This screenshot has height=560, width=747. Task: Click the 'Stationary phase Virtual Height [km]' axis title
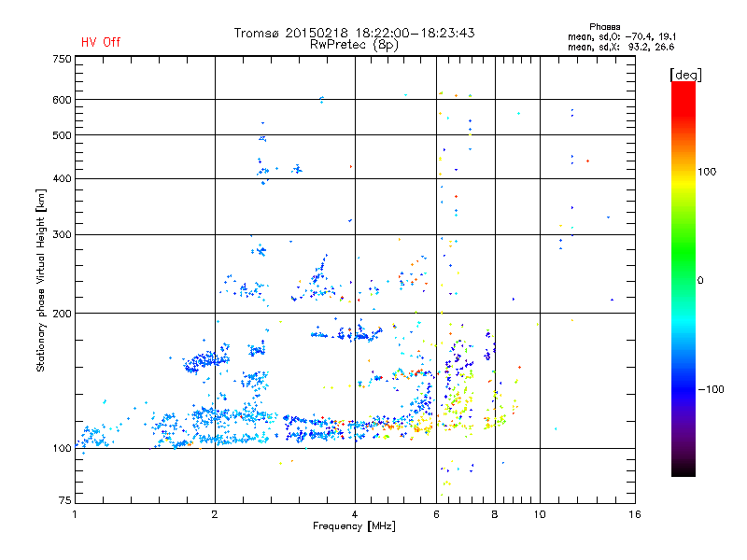(41, 280)
